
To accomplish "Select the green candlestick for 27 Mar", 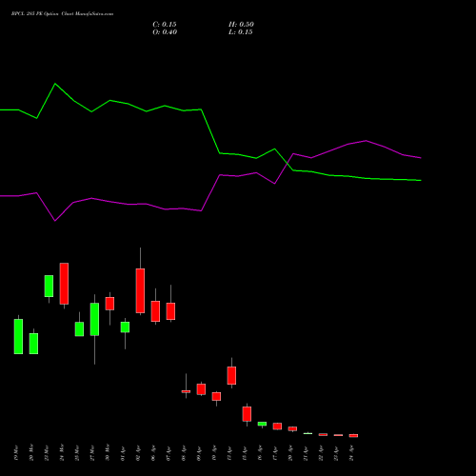I will point(94,319).
